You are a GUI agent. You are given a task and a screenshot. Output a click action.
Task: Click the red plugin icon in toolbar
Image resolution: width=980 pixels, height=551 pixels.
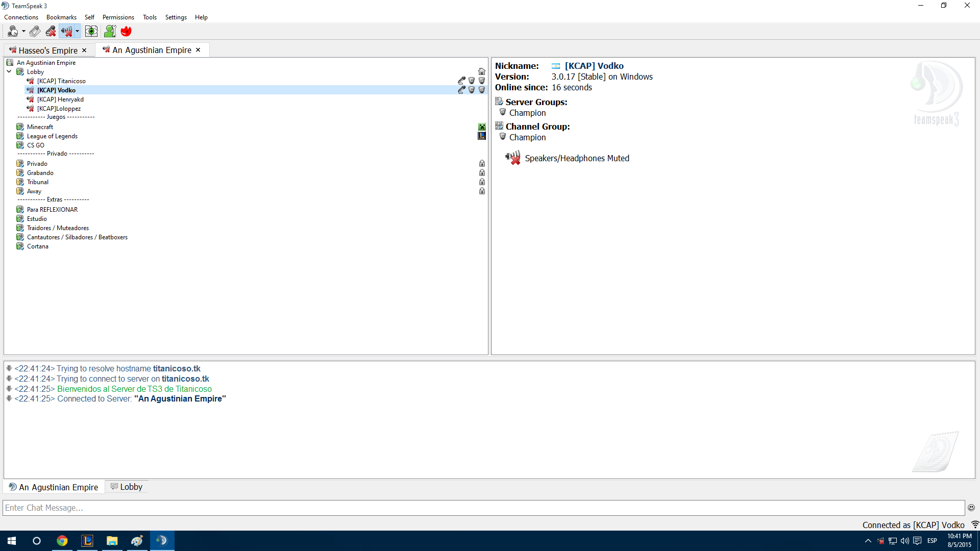126,32
